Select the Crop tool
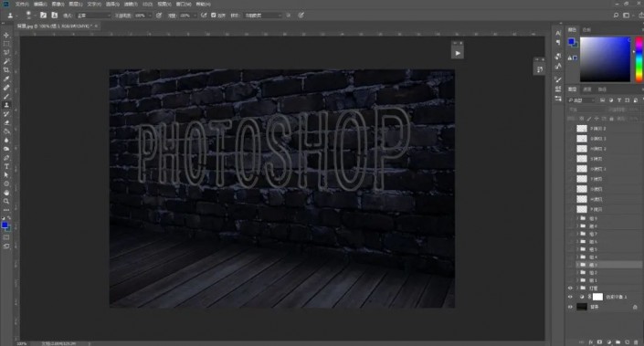Image resolution: width=644 pixels, height=346 pixels. pos(6,70)
